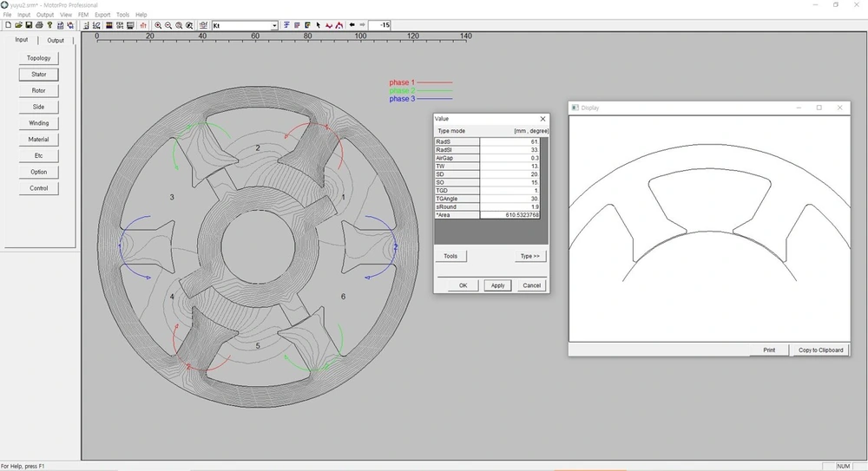Open the File menu
The width and height of the screenshot is (868, 471).
coord(7,15)
